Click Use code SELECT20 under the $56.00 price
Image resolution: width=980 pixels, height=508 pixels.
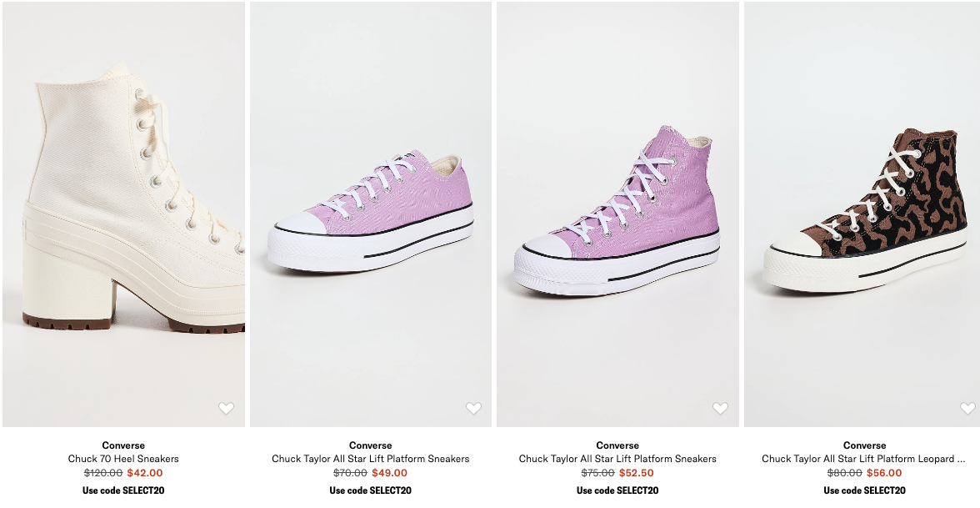(x=864, y=490)
